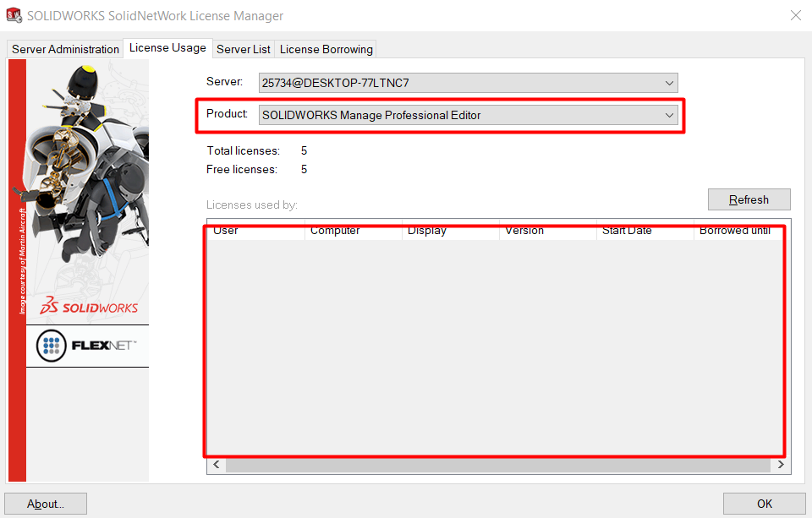This screenshot has height=518, width=812.
Task: Click the horizontal scrollbar's left arrow
Action: 217,465
